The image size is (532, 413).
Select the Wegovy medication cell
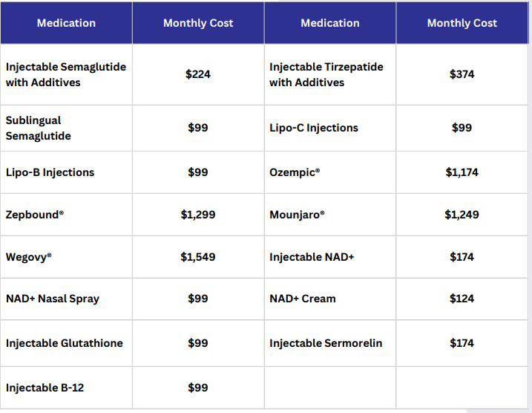coord(28,257)
